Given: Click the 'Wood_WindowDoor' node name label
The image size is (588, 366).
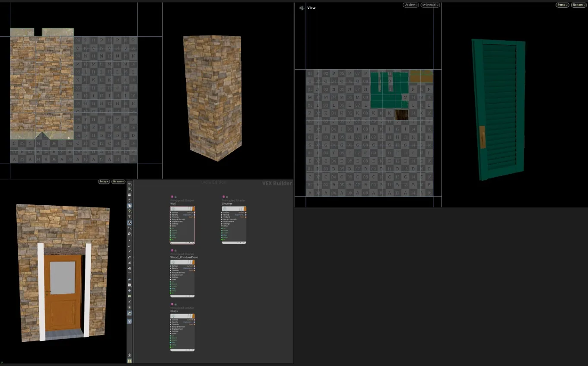Looking at the screenshot, I should click(184, 258).
